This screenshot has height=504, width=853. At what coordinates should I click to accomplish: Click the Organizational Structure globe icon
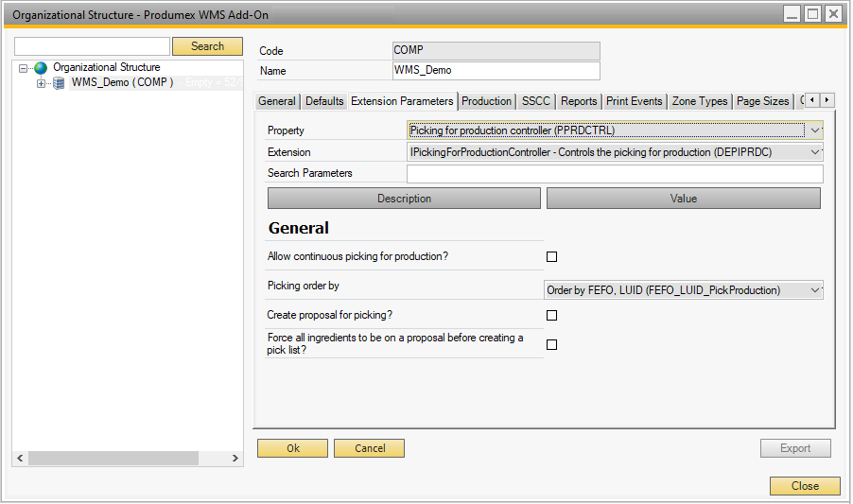tap(41, 68)
